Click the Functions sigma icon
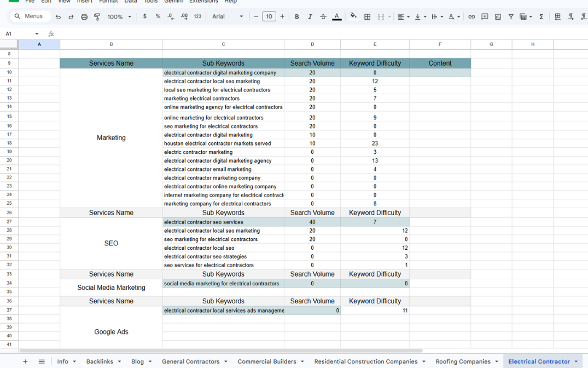This screenshot has width=588, height=368. (x=542, y=17)
